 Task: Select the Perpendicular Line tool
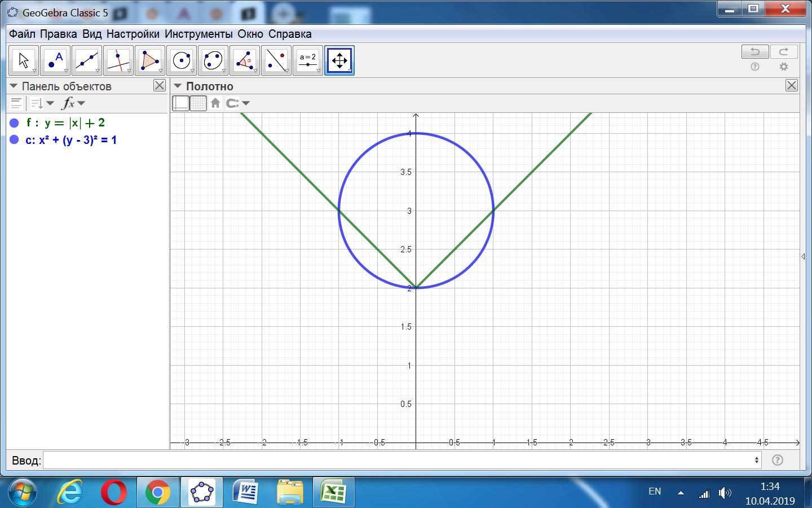[x=118, y=60]
